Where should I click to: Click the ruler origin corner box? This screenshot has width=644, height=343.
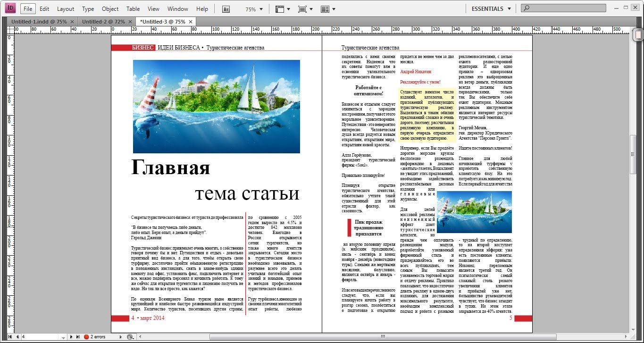(x=10, y=30)
